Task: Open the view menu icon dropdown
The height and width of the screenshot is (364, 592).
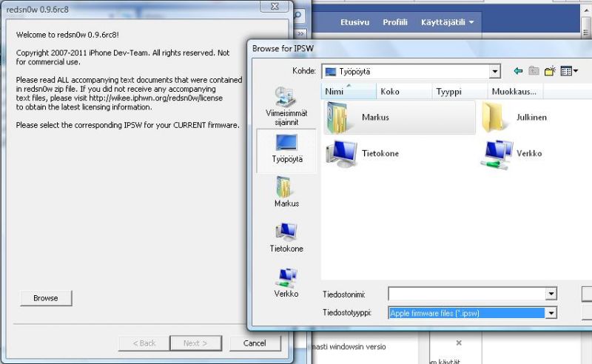Action: point(569,71)
